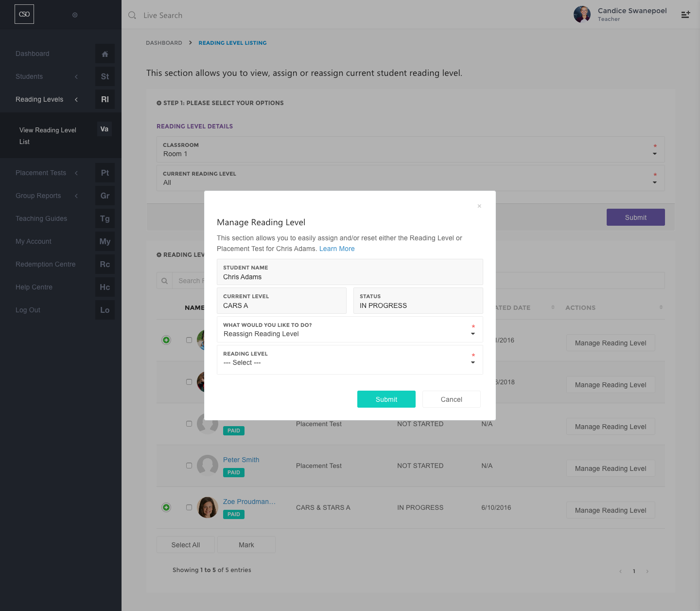Tick the checkbox for Zoe Proudman
700x611 pixels.
pos(189,507)
